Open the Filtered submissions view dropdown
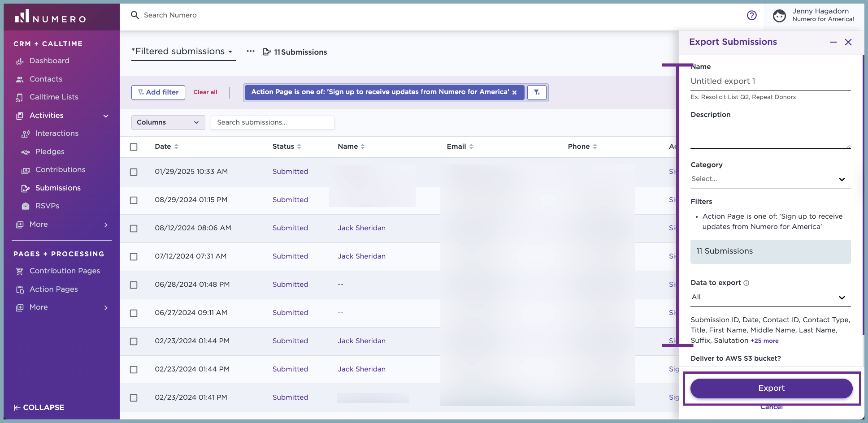868x423 pixels. pyautogui.click(x=183, y=52)
